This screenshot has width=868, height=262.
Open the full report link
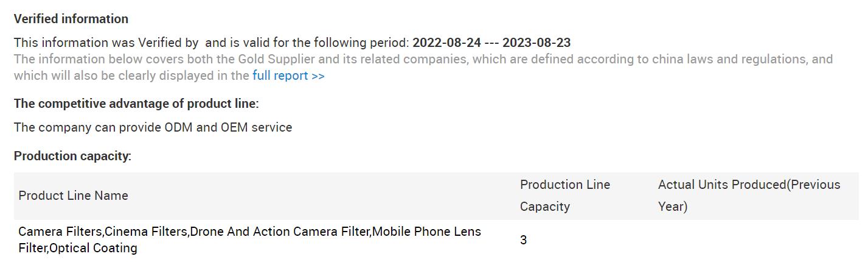pyautogui.click(x=288, y=76)
